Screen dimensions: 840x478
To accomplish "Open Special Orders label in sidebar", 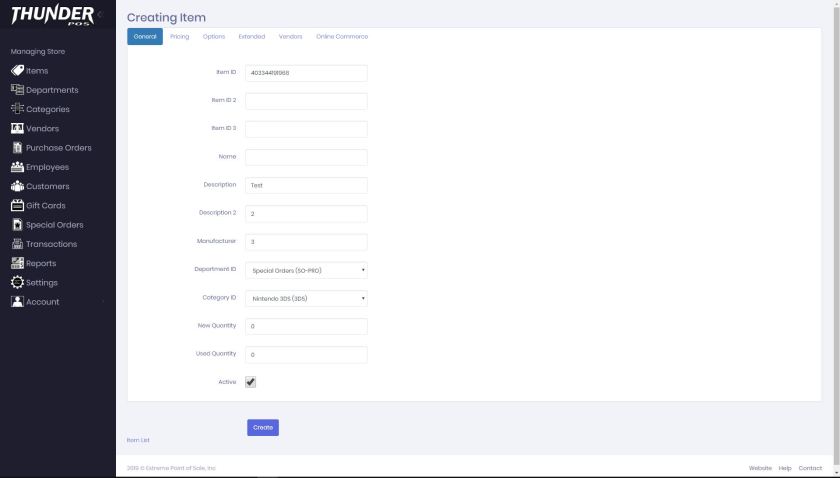I will pos(55,225).
